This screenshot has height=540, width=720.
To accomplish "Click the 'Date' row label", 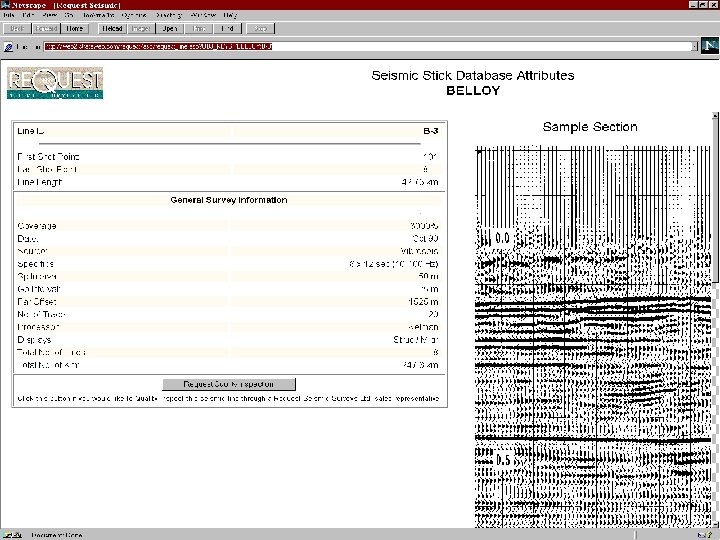I will click(x=28, y=239).
